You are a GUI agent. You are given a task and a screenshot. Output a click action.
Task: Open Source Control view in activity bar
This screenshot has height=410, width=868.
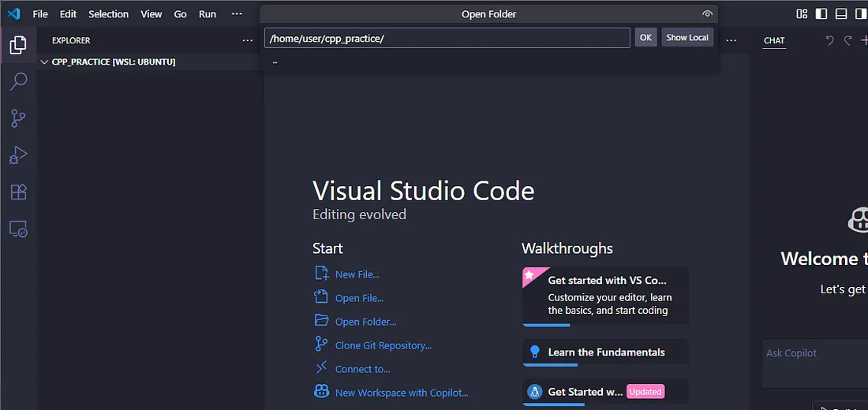tap(18, 118)
